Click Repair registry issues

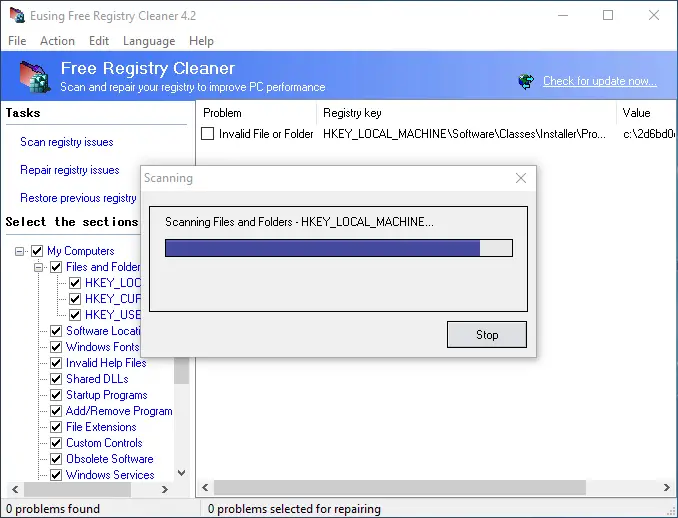click(70, 170)
